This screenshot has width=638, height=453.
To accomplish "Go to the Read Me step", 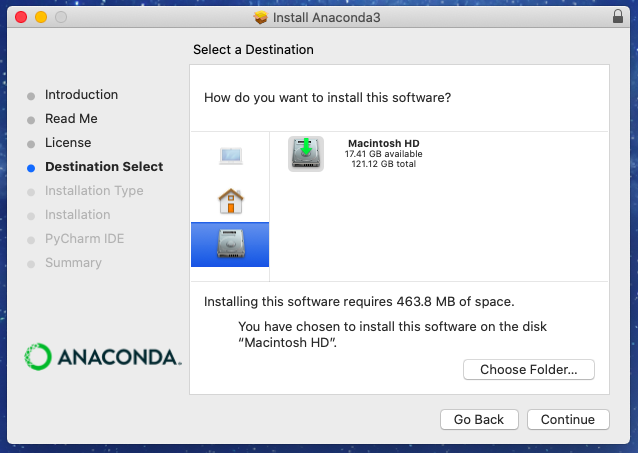I will coord(71,119).
